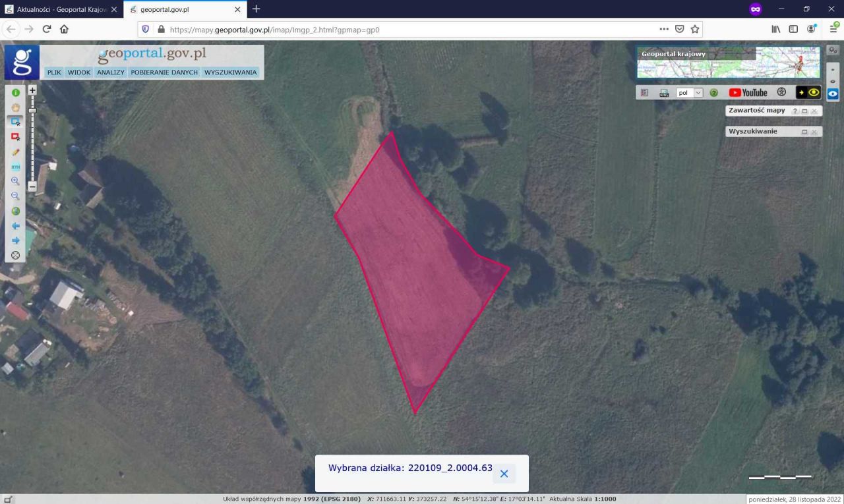
Task: Click the map settings gears icon
Action: click(833, 51)
